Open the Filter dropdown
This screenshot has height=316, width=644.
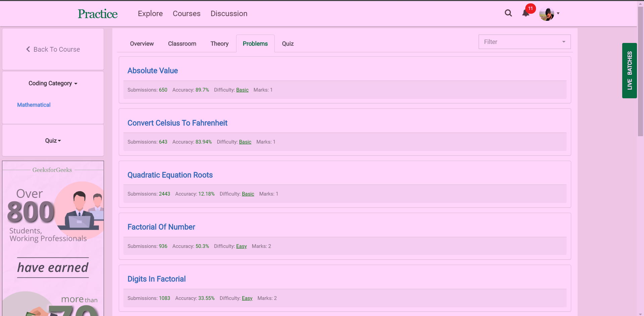tap(525, 42)
